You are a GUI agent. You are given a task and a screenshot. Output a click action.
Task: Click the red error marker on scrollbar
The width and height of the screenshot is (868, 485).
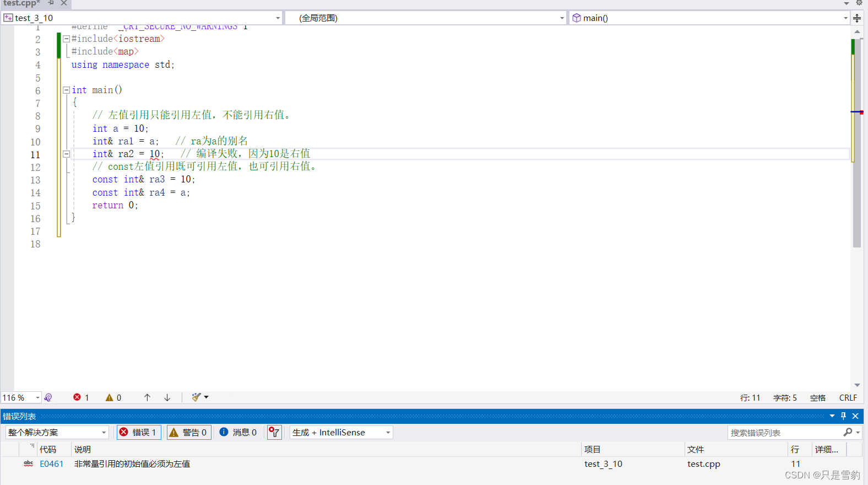coord(861,112)
